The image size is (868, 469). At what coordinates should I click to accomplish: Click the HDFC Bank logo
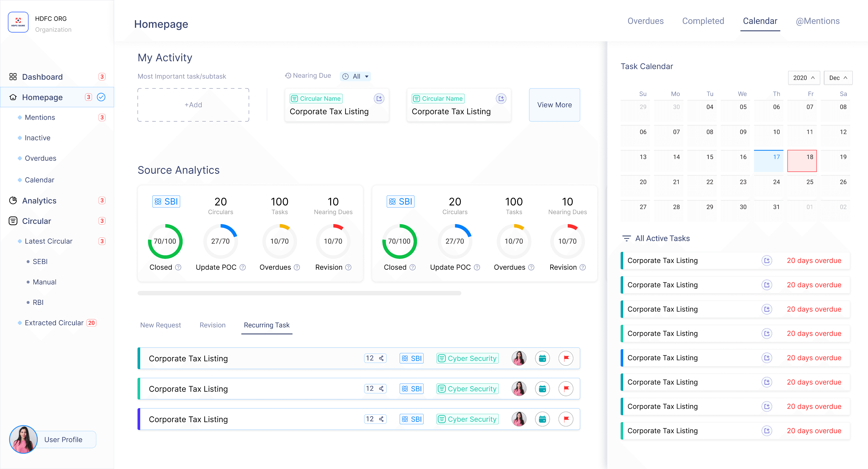click(x=18, y=22)
